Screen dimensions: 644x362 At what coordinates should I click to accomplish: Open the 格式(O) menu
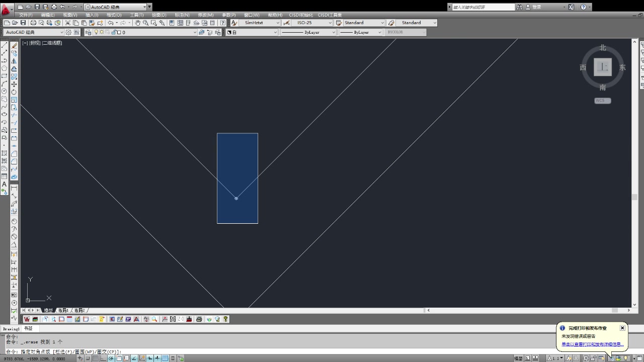pos(114,15)
